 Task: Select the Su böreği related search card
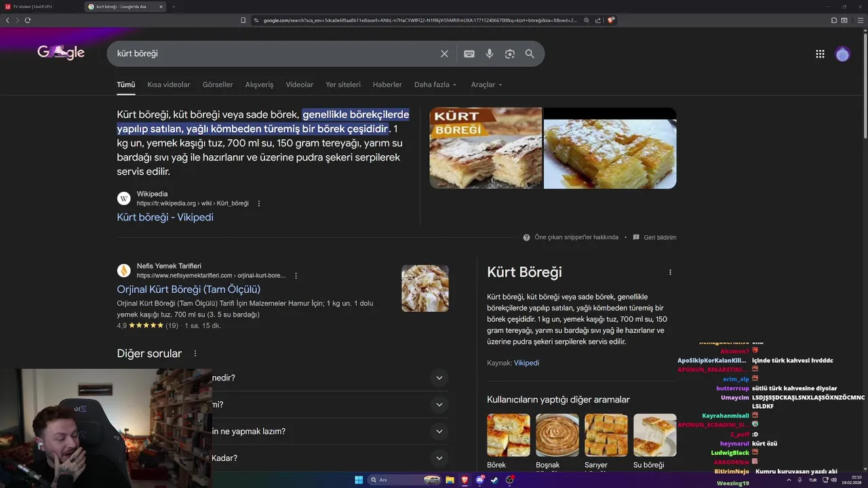[x=655, y=441]
